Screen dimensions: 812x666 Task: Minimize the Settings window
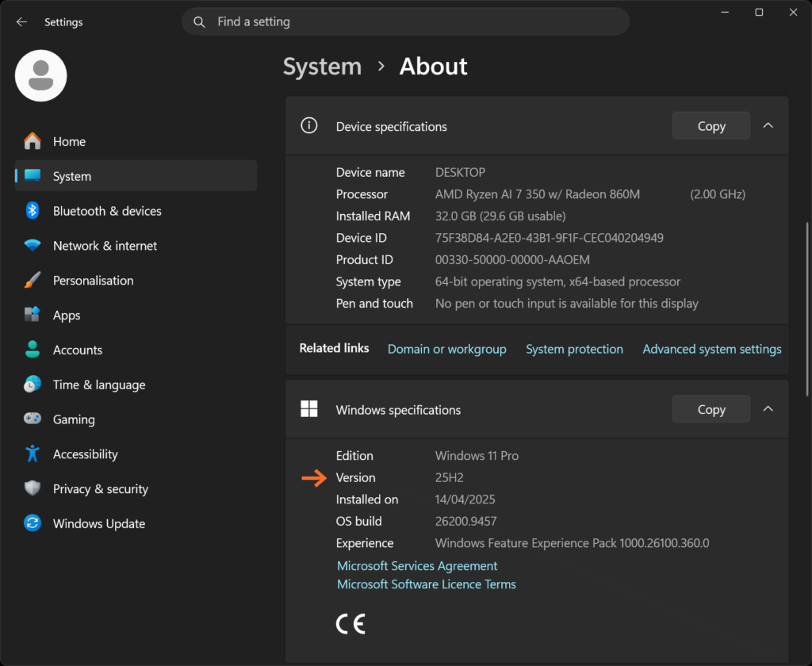click(x=725, y=13)
